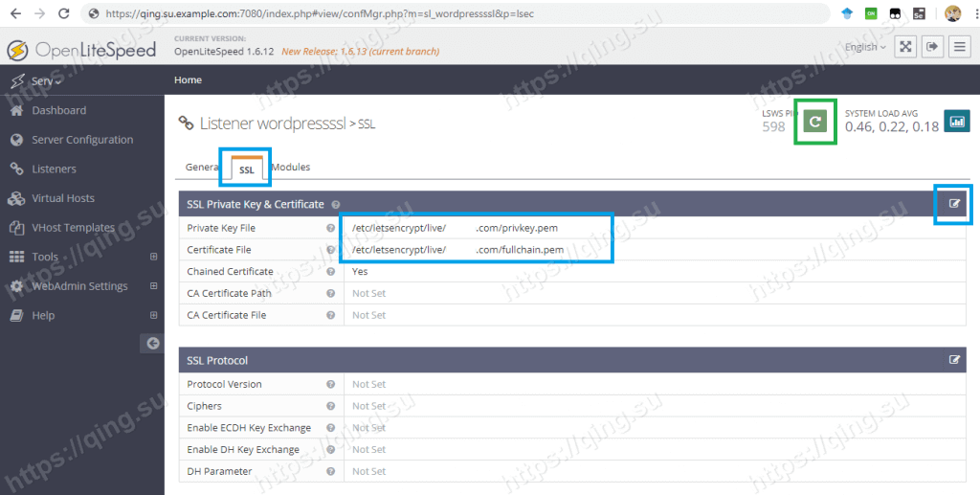Click the browser back arrow
Screen dimensions: 980x495
tap(15, 13)
